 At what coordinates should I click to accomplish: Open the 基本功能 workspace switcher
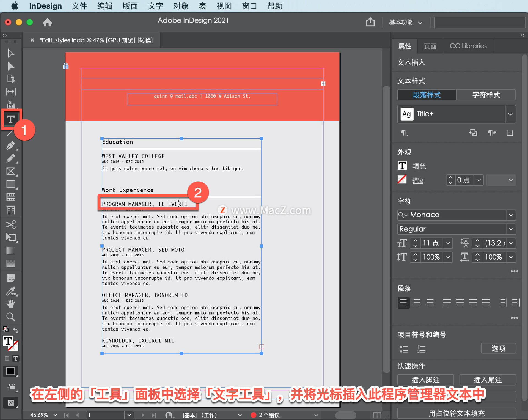pyautogui.click(x=405, y=22)
